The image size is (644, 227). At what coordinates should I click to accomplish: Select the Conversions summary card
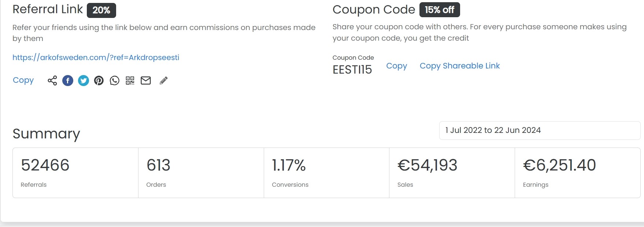[x=326, y=173]
